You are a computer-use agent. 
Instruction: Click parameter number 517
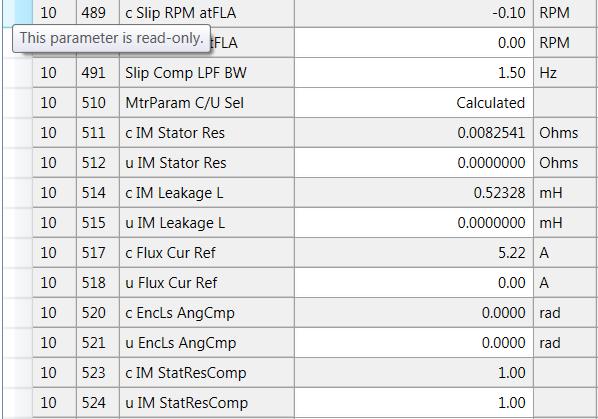tap(93, 253)
